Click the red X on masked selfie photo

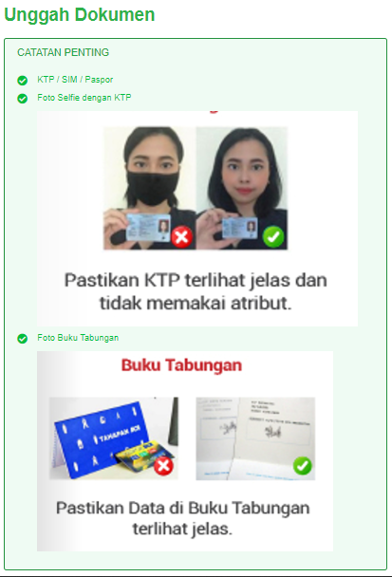pyautogui.click(x=181, y=236)
